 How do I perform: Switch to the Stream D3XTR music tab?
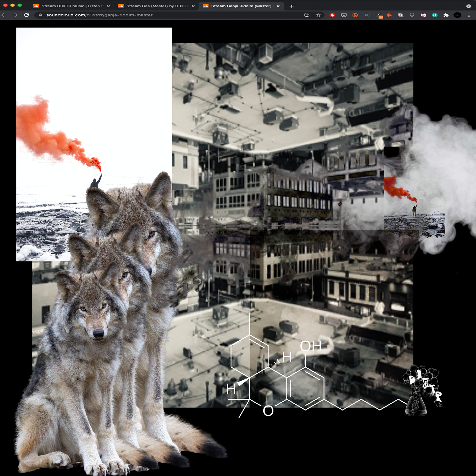pos(71,6)
